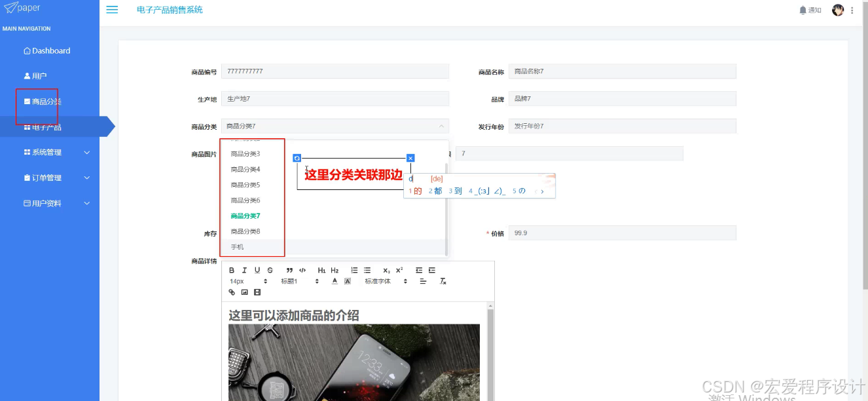
Task: Apply strikethrough formatting in editor
Action: point(270,270)
